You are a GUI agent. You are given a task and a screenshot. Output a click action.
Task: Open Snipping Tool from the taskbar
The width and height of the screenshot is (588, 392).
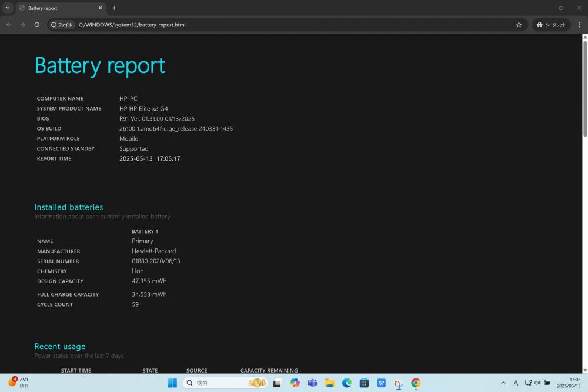point(399,383)
